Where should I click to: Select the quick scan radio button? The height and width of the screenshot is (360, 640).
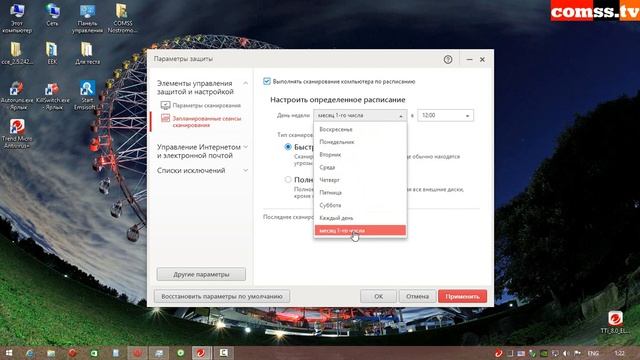click(288, 147)
